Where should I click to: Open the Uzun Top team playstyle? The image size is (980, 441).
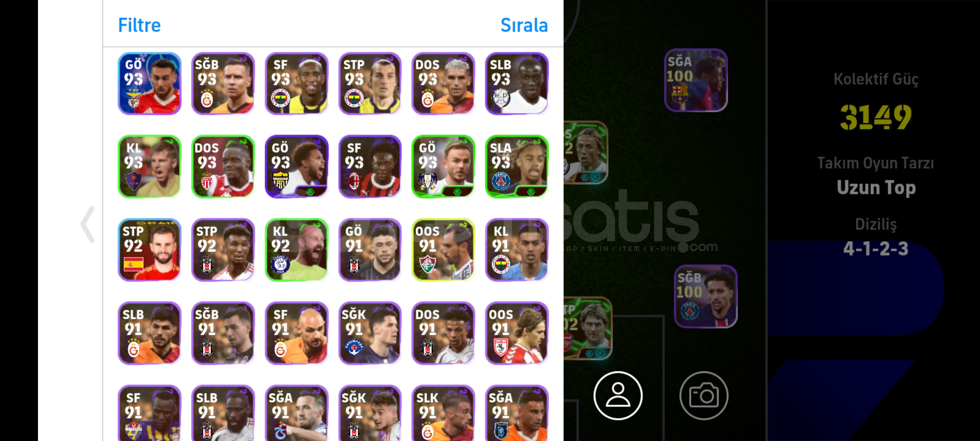click(876, 188)
